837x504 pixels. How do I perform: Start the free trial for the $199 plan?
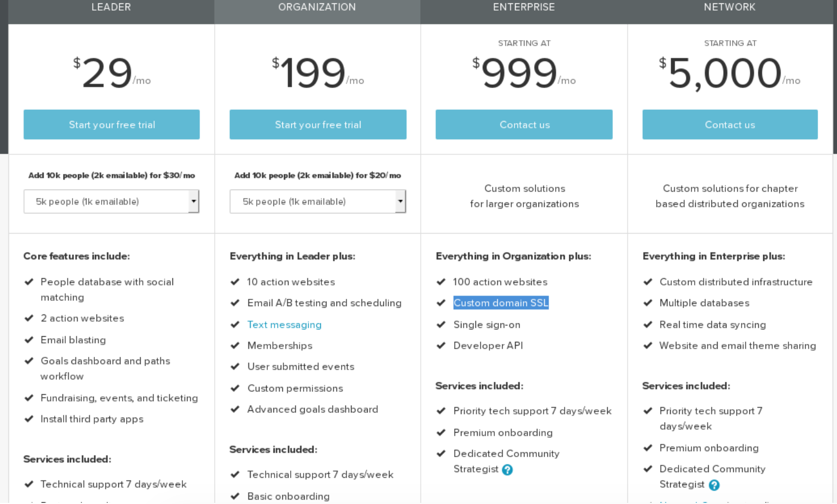pyautogui.click(x=318, y=125)
